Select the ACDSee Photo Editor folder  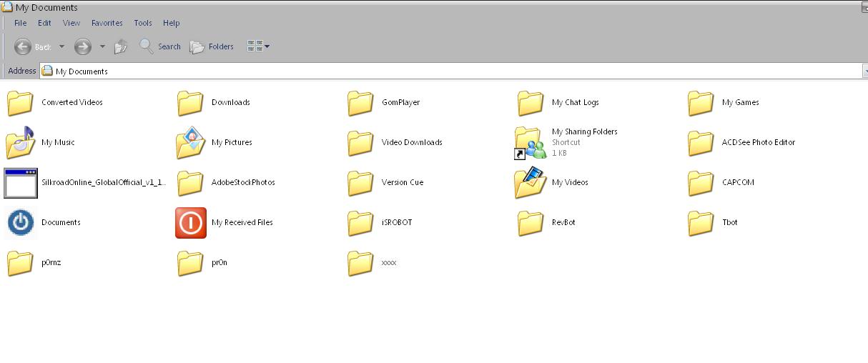click(x=701, y=142)
